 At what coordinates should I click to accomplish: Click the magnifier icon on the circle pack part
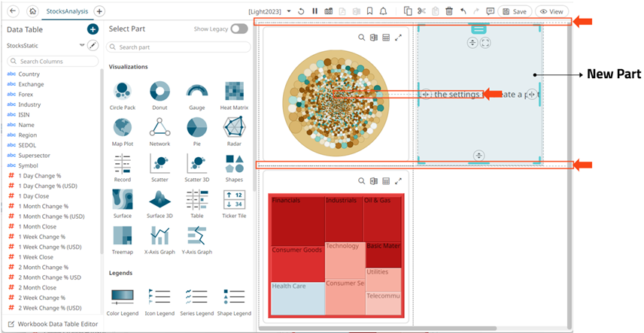pos(361,38)
